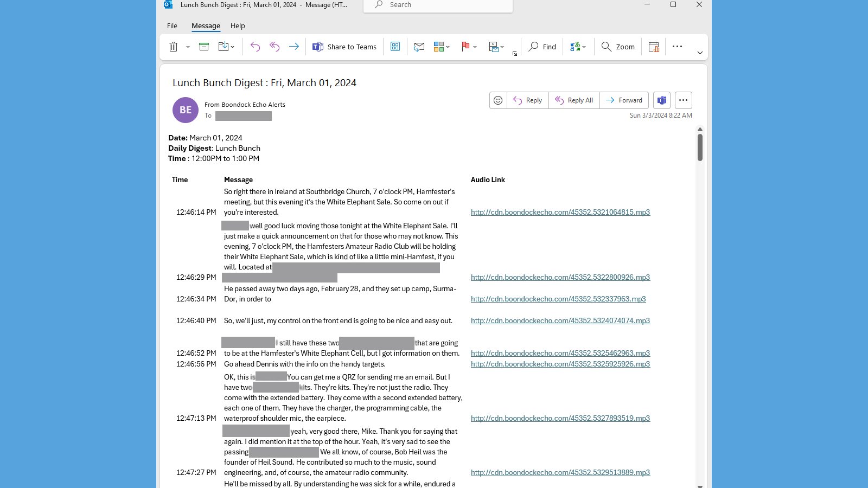Open the 12:46:14 PM audio mp3 link
The width and height of the screenshot is (868, 488).
pos(560,212)
